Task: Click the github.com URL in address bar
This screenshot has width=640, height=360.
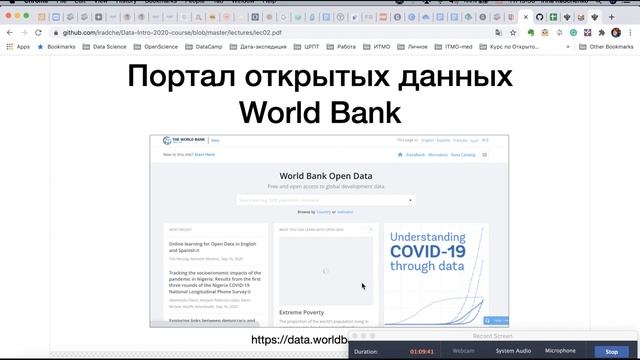Action: coord(172,33)
